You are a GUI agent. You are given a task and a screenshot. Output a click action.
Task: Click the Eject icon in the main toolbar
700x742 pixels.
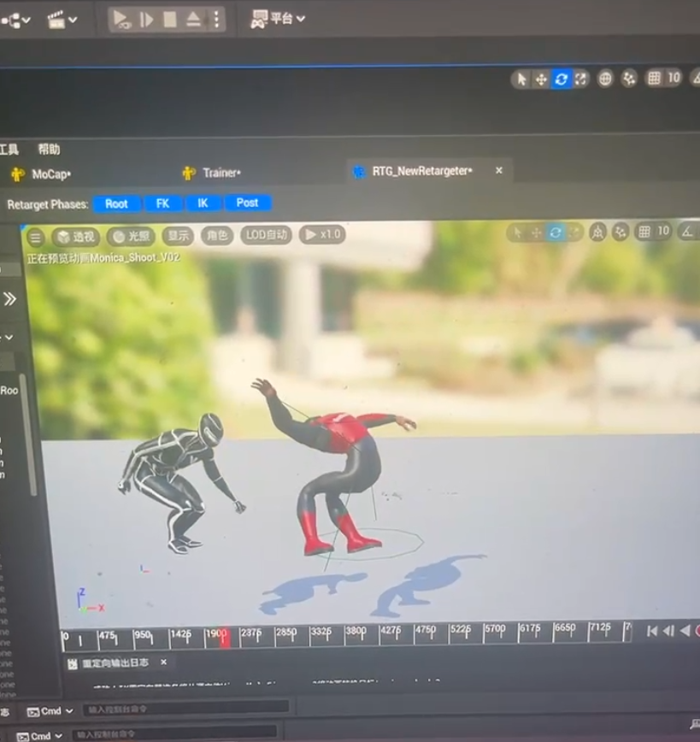pyautogui.click(x=193, y=20)
